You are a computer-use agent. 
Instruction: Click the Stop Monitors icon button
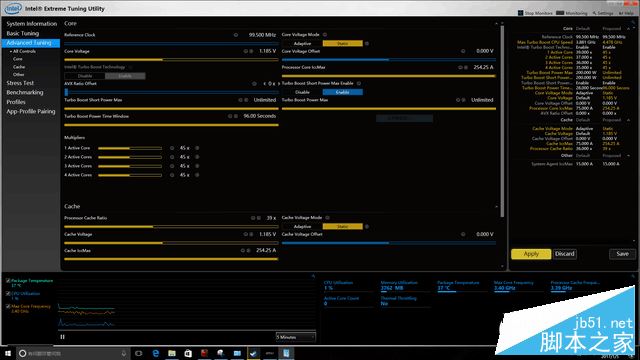pos(520,13)
